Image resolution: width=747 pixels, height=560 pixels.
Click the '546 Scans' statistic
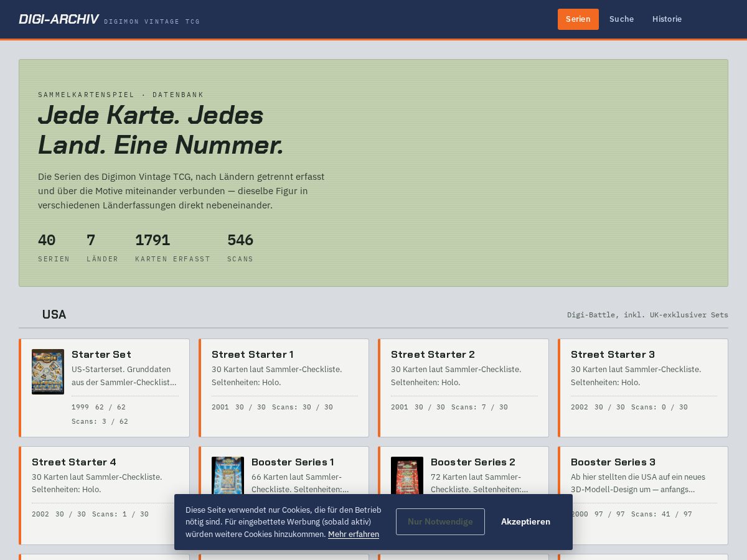pos(240,248)
